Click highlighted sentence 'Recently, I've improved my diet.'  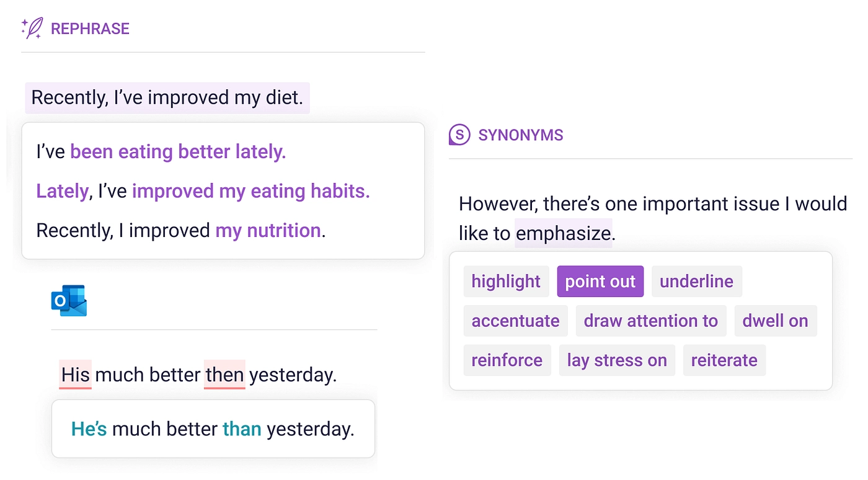point(167,98)
